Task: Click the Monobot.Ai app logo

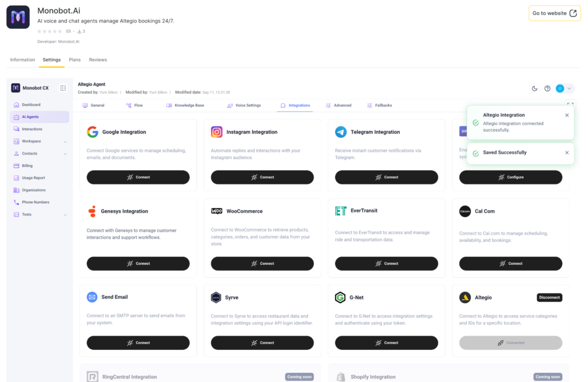Action: tap(18, 17)
